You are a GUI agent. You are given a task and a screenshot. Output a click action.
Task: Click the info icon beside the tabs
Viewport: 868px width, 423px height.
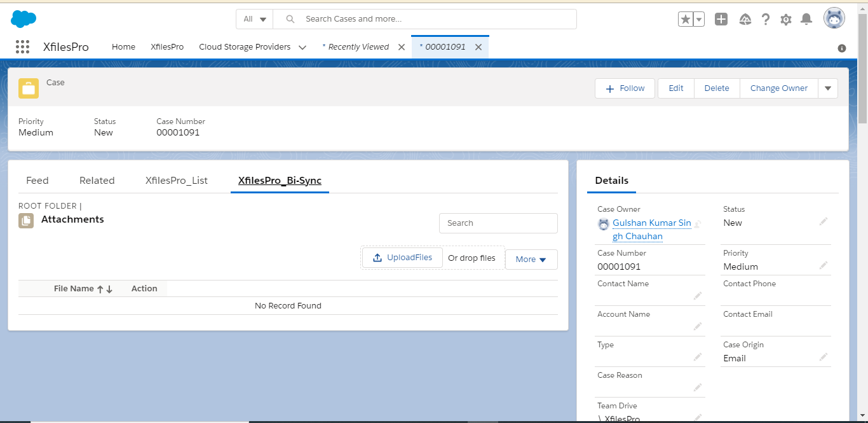[x=842, y=48]
